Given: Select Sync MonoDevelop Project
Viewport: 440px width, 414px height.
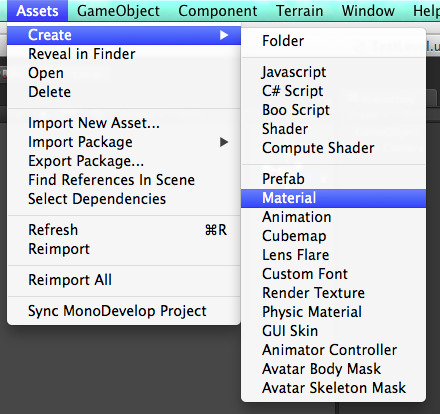Looking at the screenshot, I should pyautogui.click(x=124, y=311).
